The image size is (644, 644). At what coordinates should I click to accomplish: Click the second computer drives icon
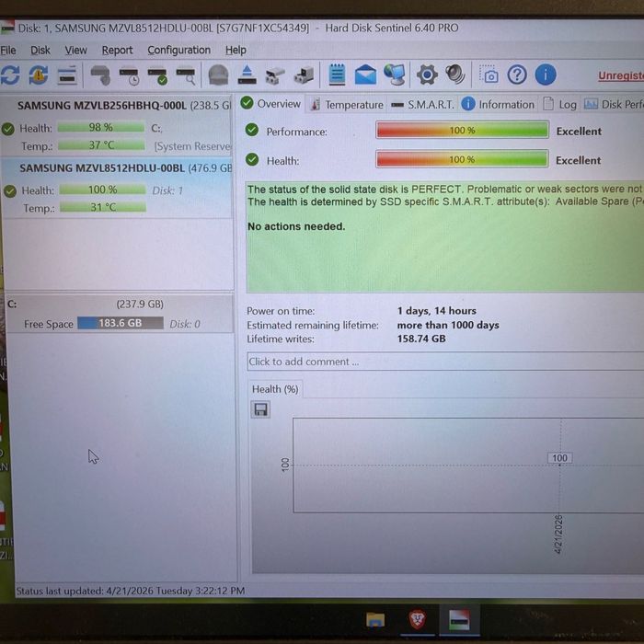[x=304, y=75]
